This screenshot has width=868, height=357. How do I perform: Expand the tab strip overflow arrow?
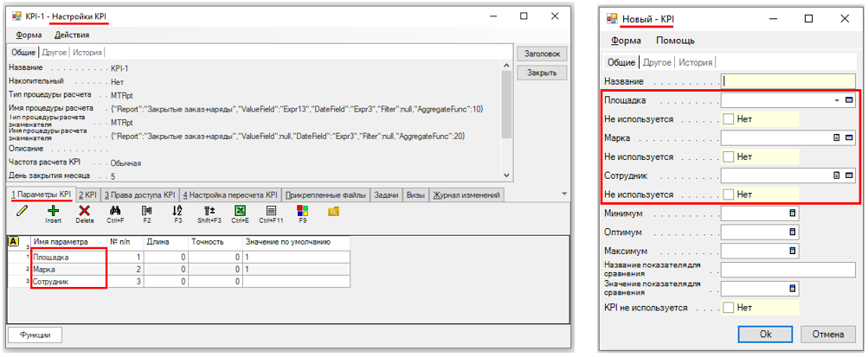pos(564,195)
